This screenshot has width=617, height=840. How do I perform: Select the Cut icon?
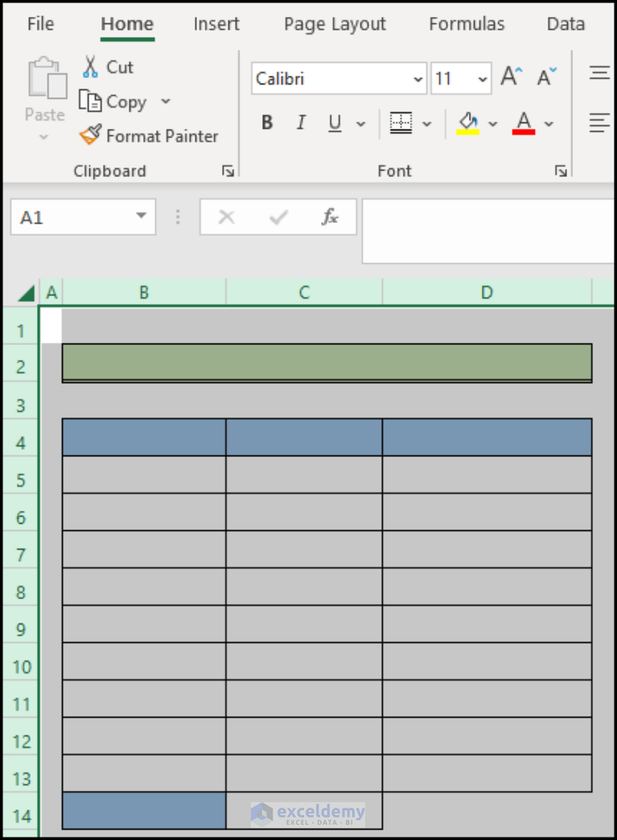click(88, 67)
